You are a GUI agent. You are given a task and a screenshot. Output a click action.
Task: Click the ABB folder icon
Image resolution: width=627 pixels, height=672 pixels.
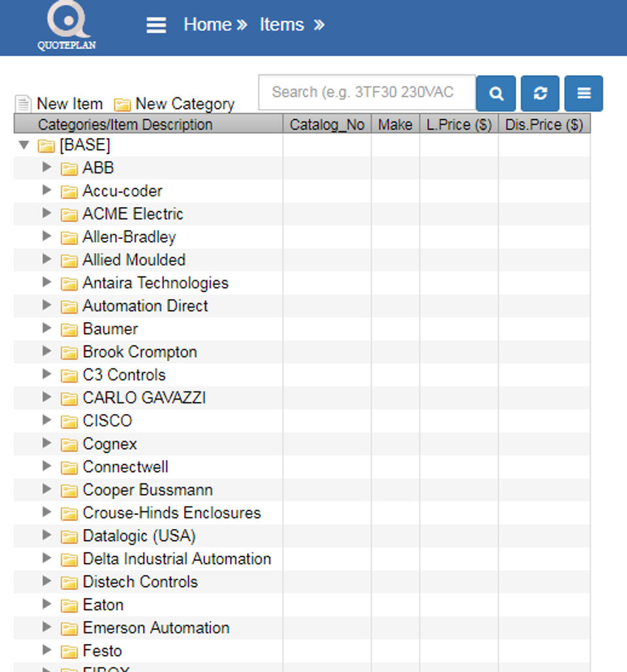(x=69, y=169)
